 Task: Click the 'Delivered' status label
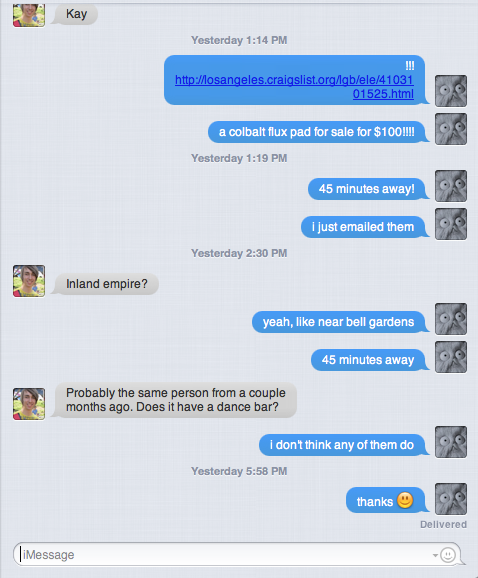pyautogui.click(x=443, y=525)
